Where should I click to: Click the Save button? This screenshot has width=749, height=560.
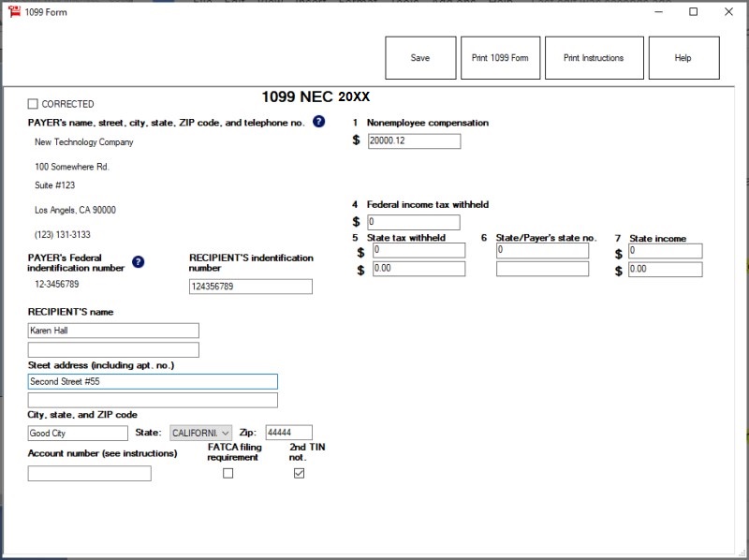(420, 57)
